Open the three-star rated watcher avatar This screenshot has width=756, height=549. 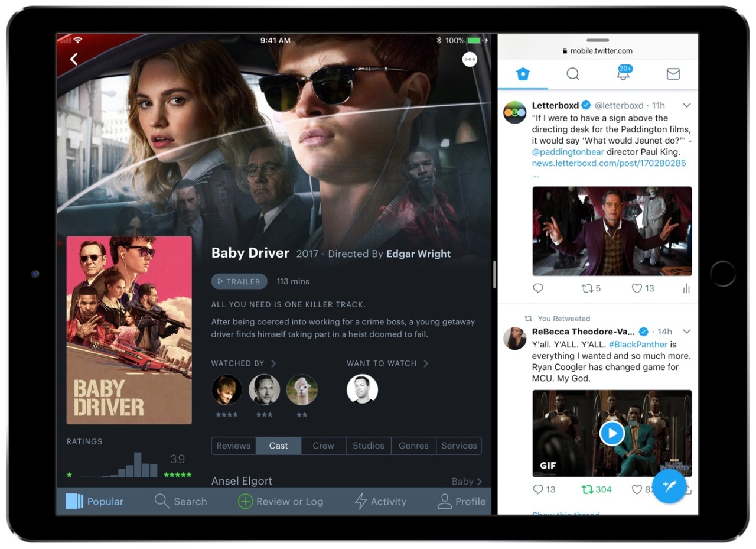tap(264, 389)
